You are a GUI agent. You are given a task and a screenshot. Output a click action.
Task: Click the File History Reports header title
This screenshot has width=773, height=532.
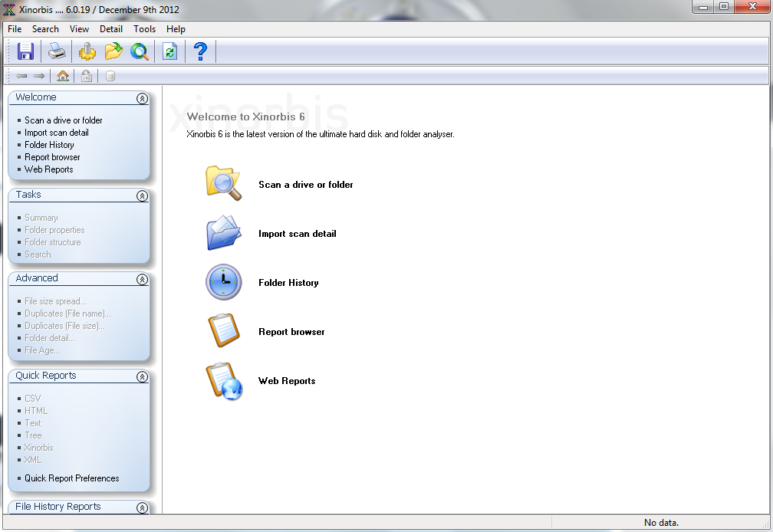click(58, 507)
